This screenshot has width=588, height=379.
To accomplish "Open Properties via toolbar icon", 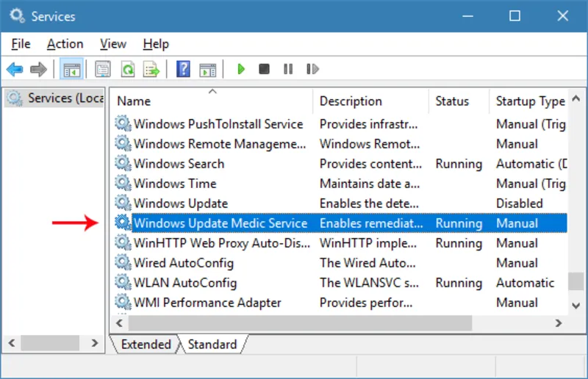I will (103, 70).
